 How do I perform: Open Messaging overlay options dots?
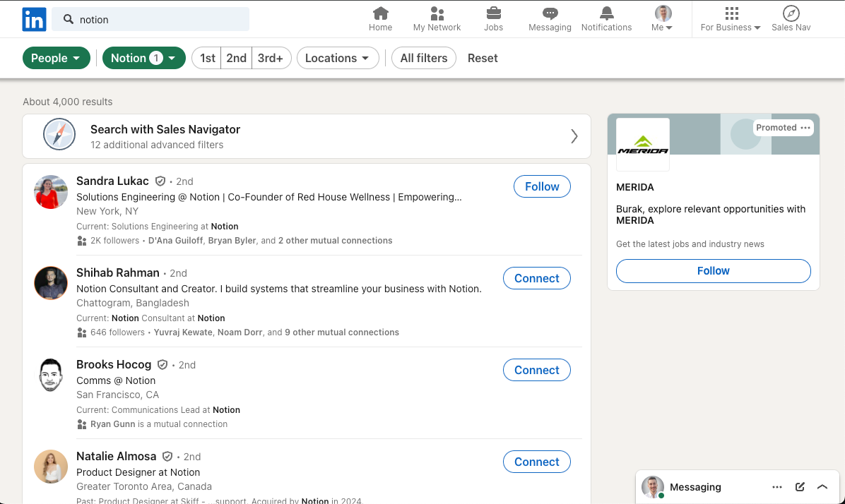click(x=777, y=487)
